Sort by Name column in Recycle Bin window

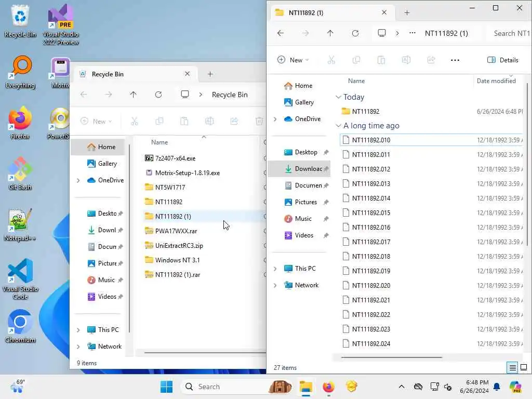pyautogui.click(x=159, y=142)
